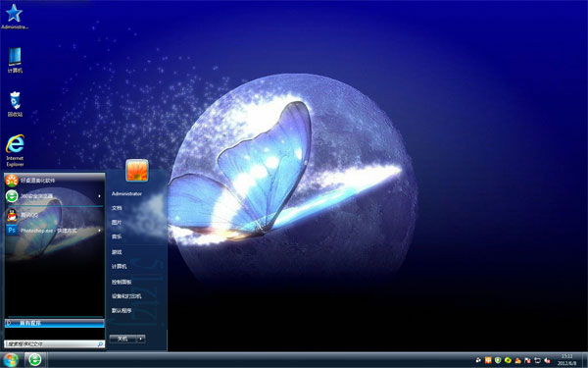This screenshot has width=588, height=368.
Task: Expand the Photoshop.exe jump list arrow
Action: tap(99, 231)
